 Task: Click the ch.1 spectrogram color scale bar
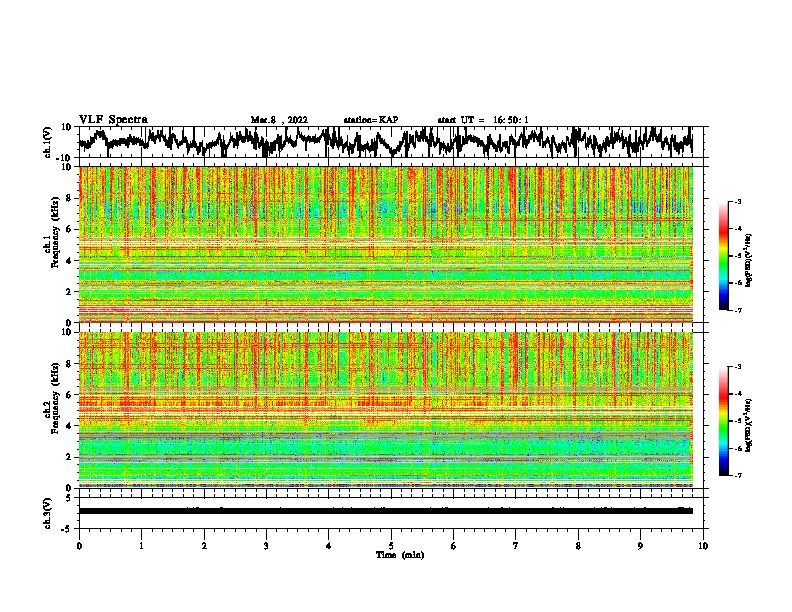(723, 256)
